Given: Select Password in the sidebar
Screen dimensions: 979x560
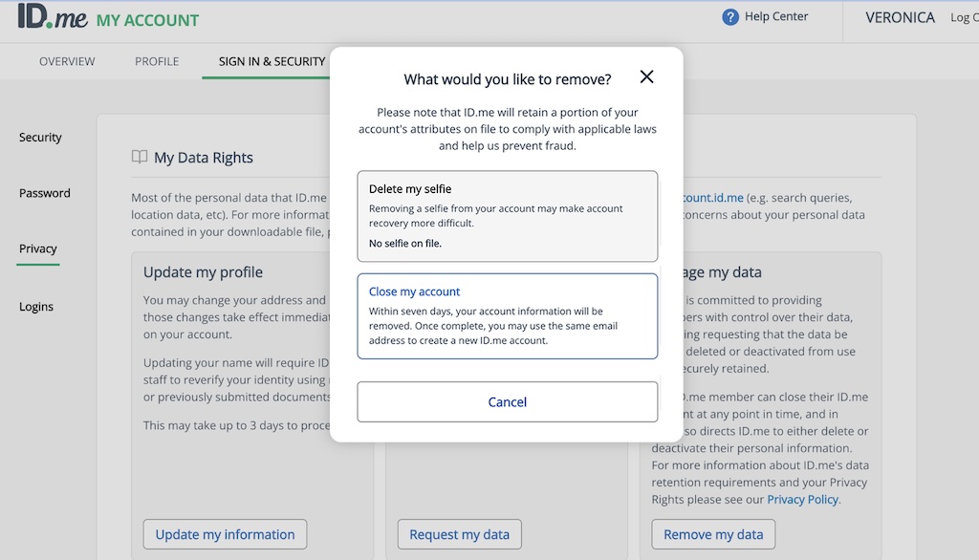Looking at the screenshot, I should click(44, 192).
